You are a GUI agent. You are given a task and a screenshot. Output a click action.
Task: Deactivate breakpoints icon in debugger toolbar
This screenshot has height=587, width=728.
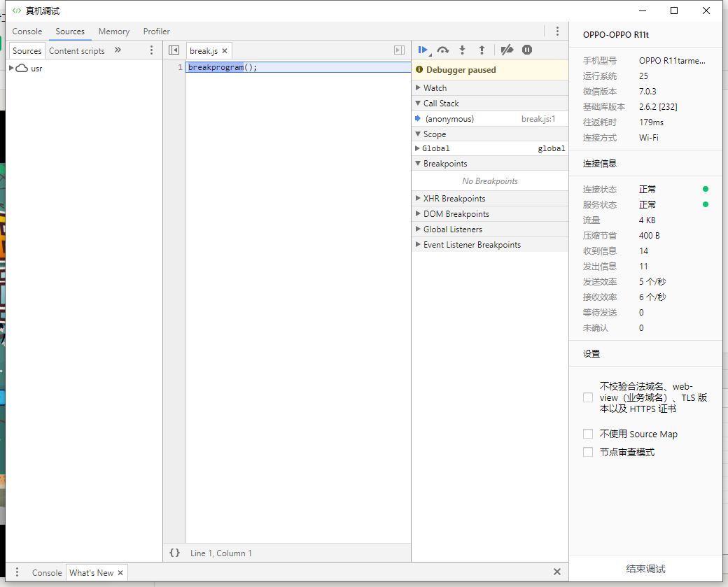(x=507, y=50)
